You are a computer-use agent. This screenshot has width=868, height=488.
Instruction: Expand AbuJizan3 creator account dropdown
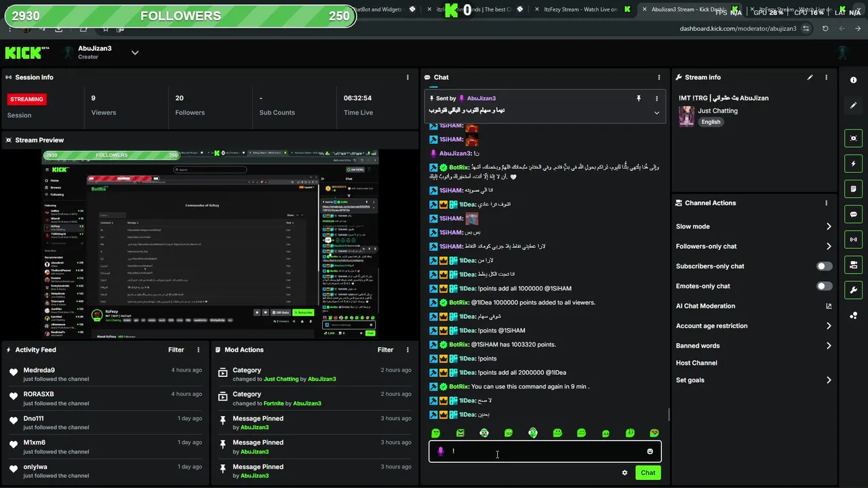[x=135, y=53]
